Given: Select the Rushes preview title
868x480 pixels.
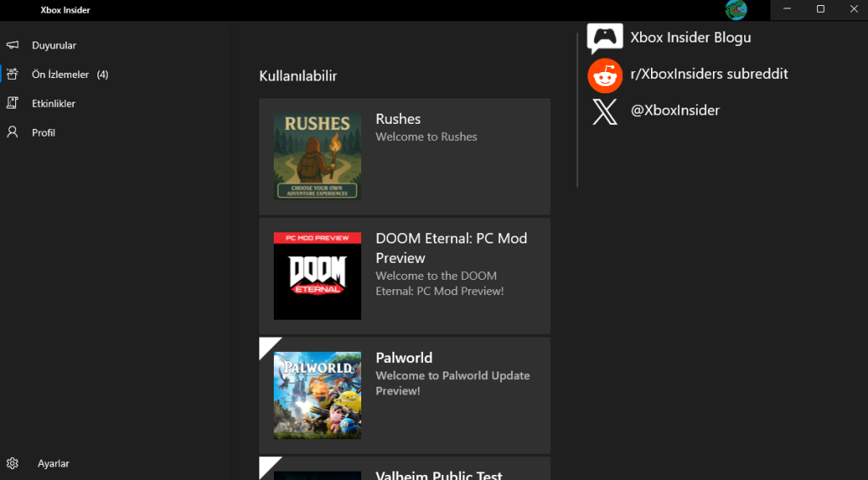Looking at the screenshot, I should (x=398, y=119).
